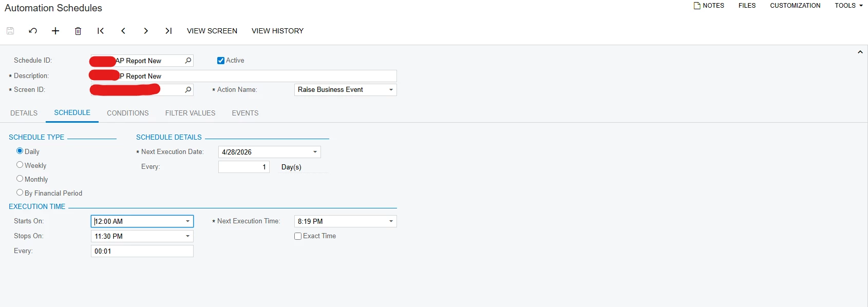
Task: Click the Description input field
Action: click(244, 76)
